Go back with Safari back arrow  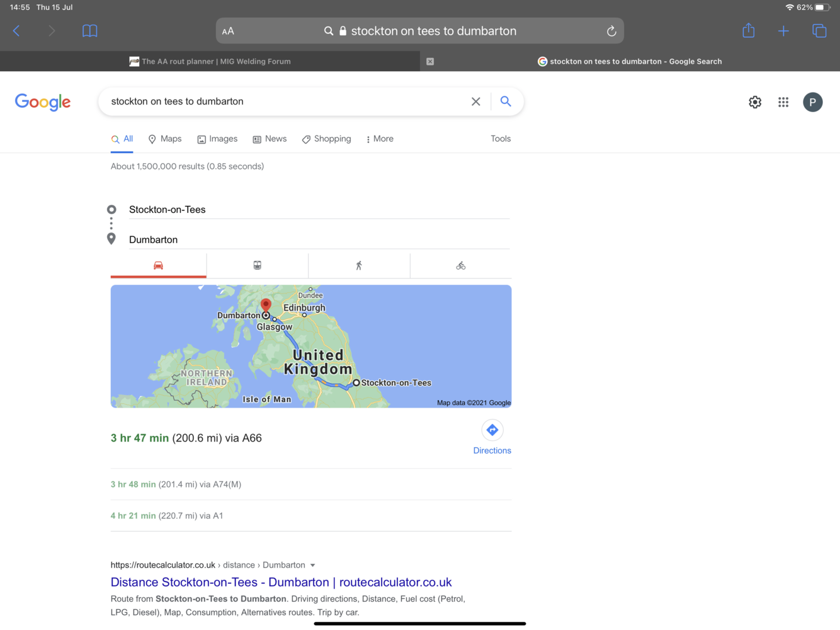[x=16, y=31]
